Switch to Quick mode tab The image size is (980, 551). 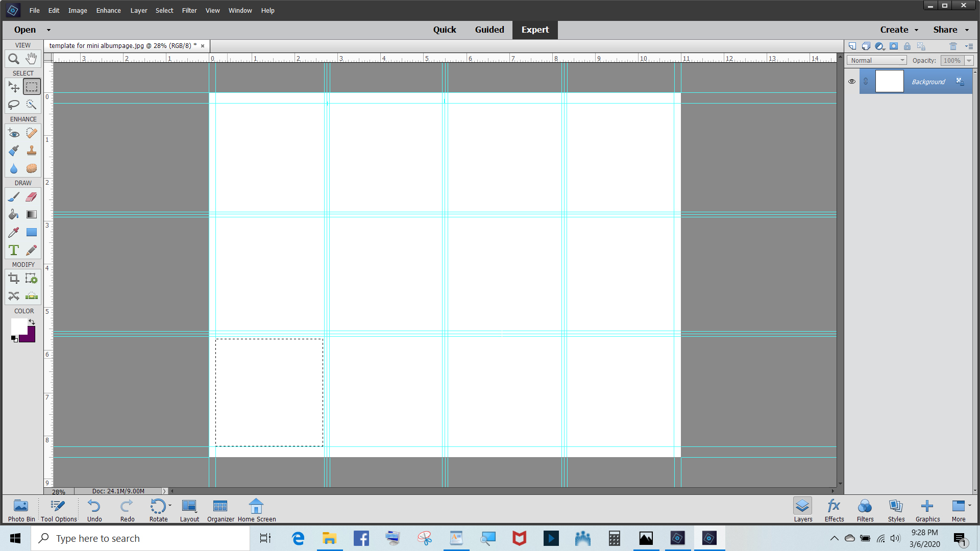[445, 29]
